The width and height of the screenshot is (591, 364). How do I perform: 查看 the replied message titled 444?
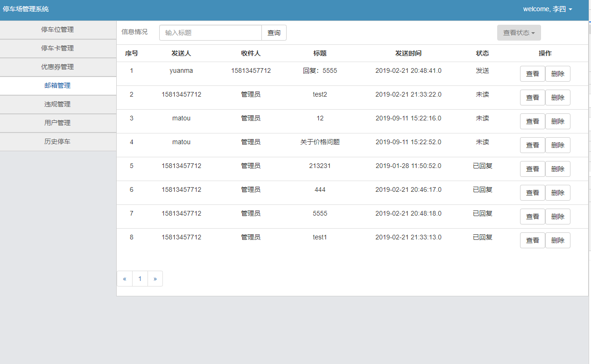532,192
